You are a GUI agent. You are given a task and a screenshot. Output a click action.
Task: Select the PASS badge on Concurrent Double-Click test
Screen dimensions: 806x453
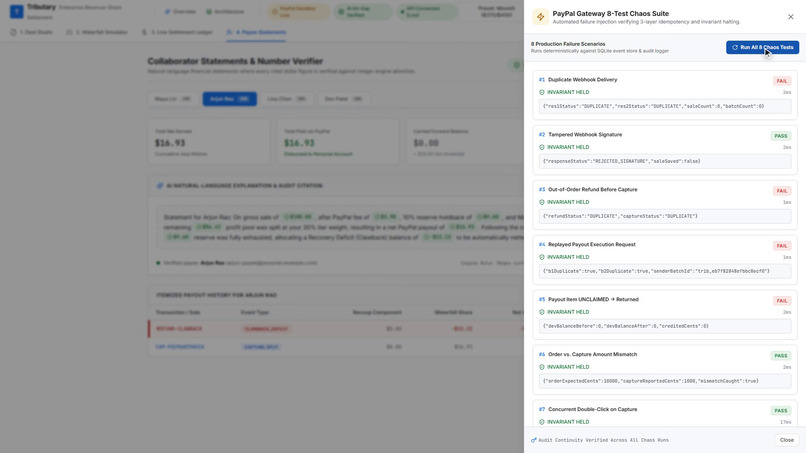[781, 411]
